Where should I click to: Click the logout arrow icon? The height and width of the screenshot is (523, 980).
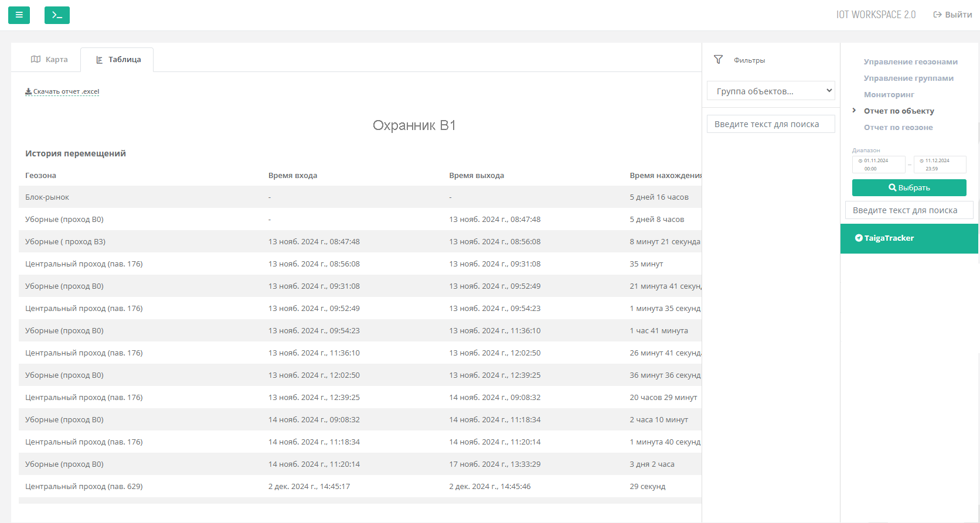pos(937,15)
